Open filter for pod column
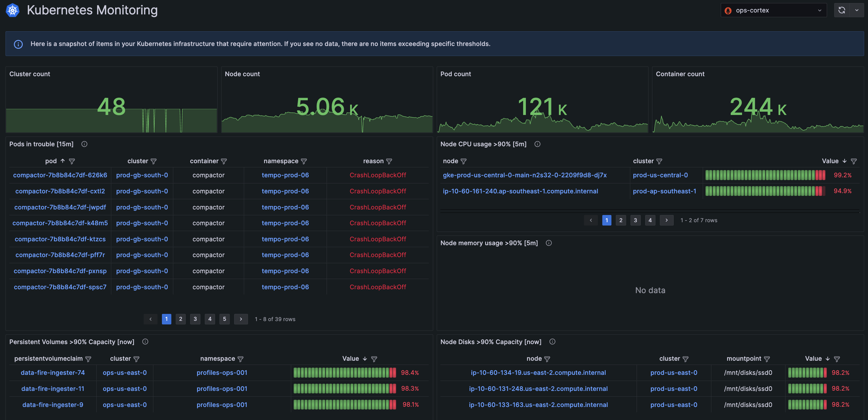Screen dimensions: 868x420 pos(72,161)
